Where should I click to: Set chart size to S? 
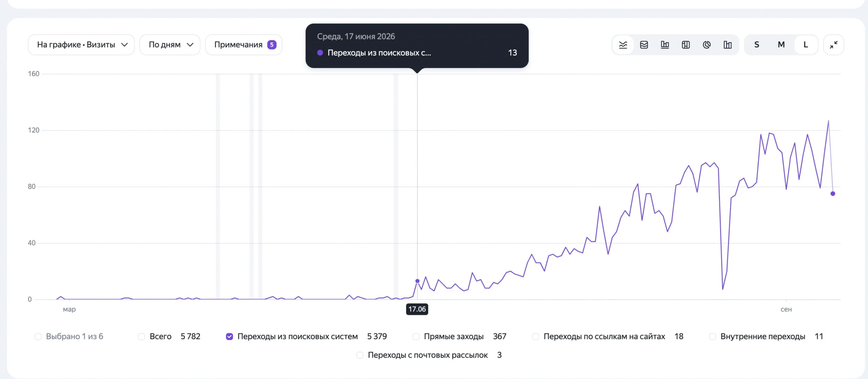tap(756, 45)
